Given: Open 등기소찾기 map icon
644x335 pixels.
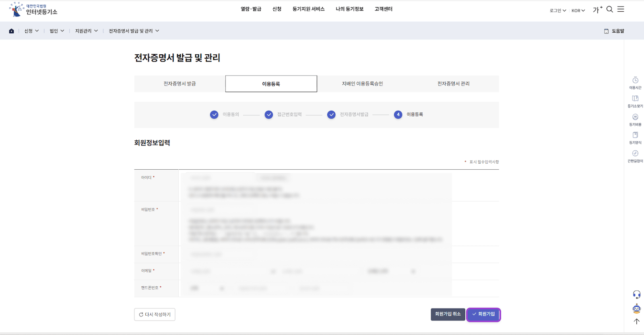Looking at the screenshot, I should pos(635,101).
